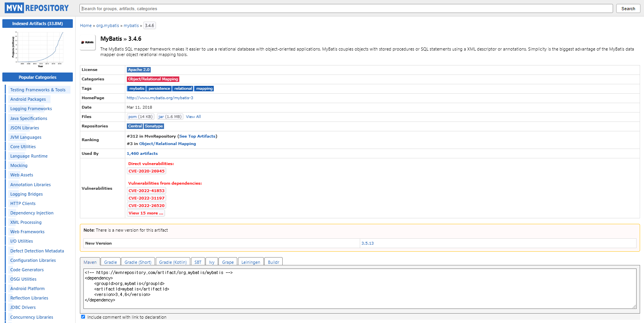The image size is (644, 323).
Task: Open Concurrency Libraries category
Action: (32, 317)
